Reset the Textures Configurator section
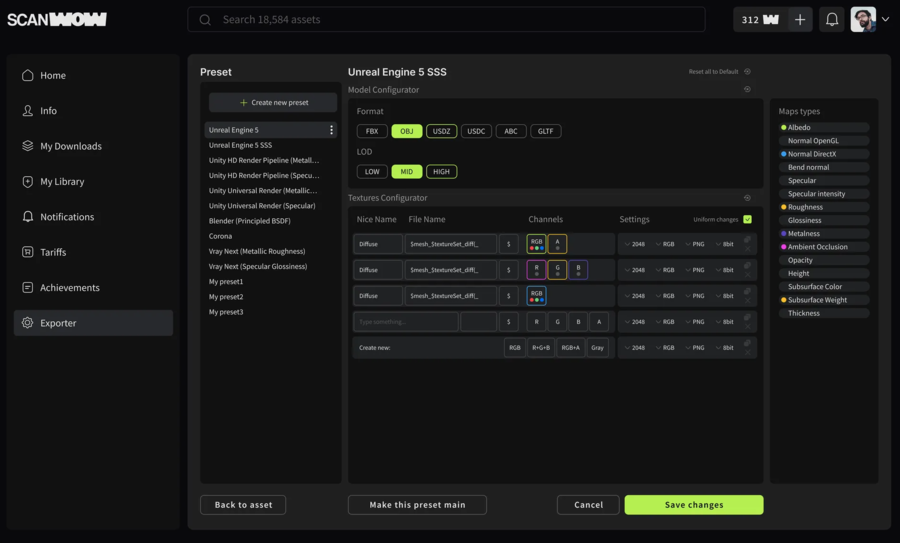 click(747, 198)
